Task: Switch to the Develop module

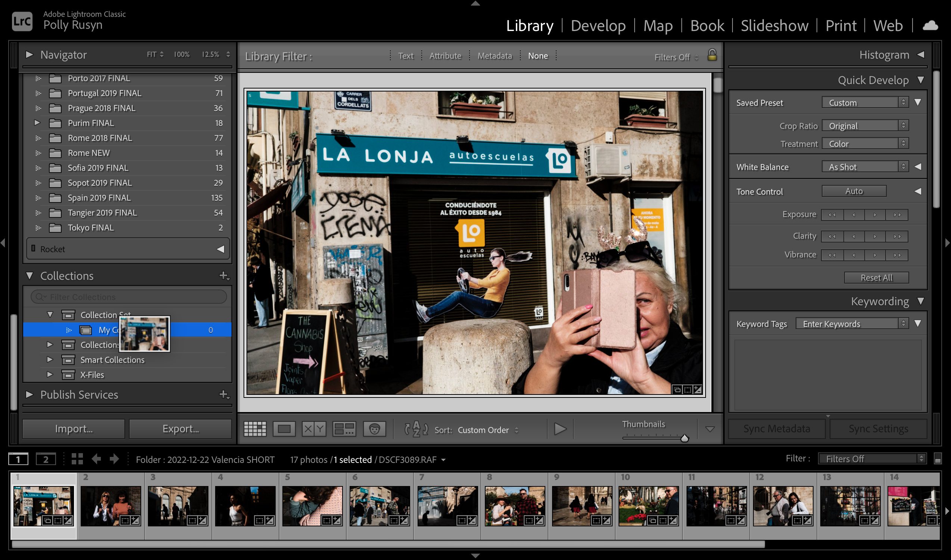Action: coord(598,26)
